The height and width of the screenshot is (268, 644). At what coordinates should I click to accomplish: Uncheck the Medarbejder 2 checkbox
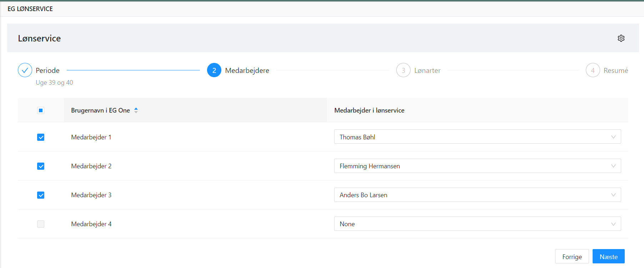(41, 166)
